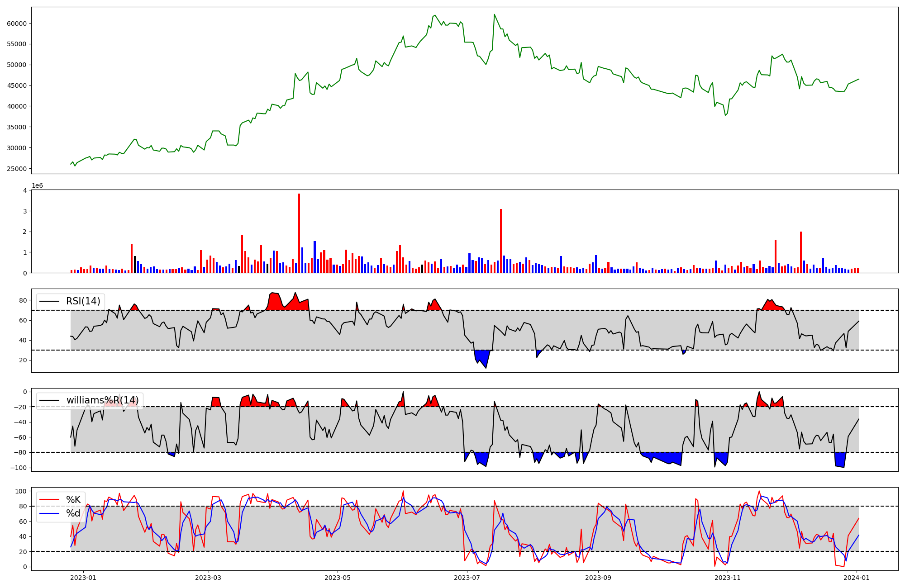Click the %d legend text
Image resolution: width=905 pixels, height=588 pixels.
[73, 513]
